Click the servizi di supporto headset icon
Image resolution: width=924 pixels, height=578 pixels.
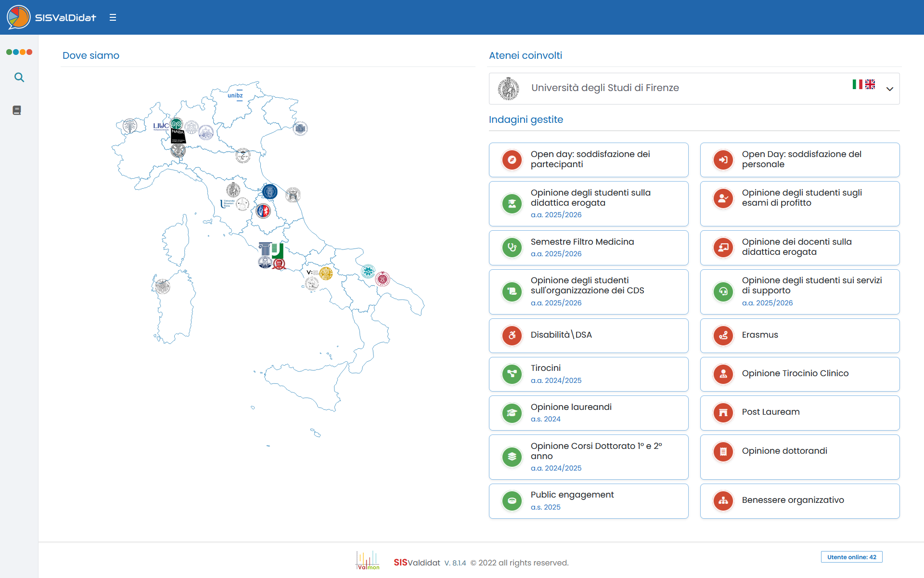(723, 291)
